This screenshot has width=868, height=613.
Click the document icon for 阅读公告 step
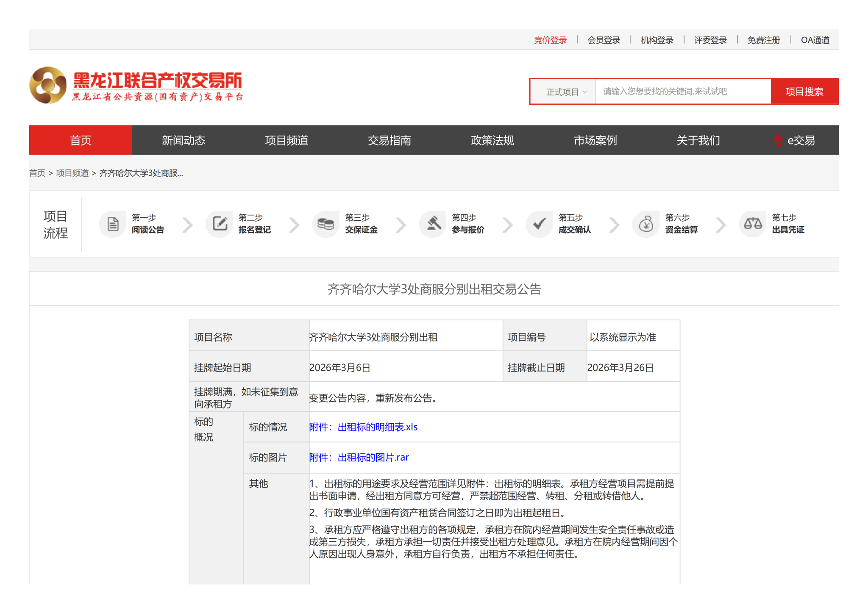click(113, 224)
